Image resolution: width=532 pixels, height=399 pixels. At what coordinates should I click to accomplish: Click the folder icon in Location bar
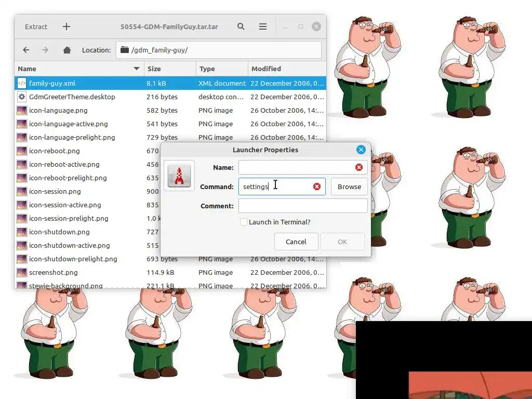click(125, 50)
